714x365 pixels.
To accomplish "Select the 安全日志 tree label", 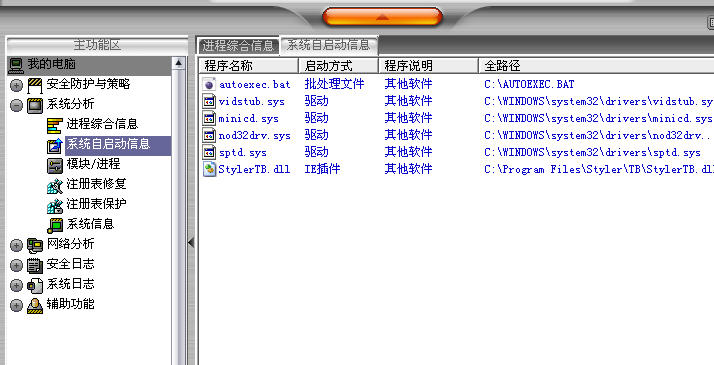I will 71,264.
